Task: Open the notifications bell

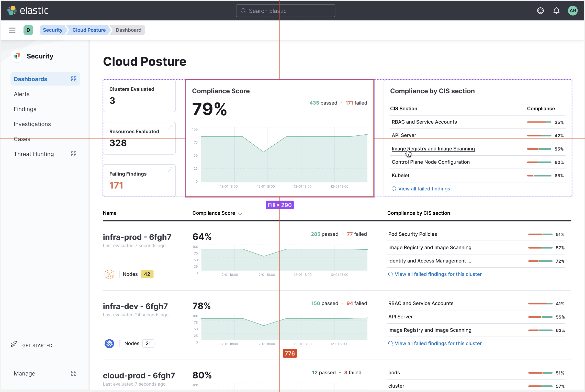Action: pos(556,10)
